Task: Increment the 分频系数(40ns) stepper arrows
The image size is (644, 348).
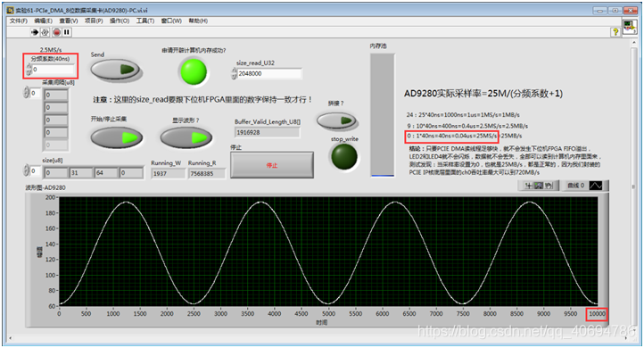Action: click(29, 67)
